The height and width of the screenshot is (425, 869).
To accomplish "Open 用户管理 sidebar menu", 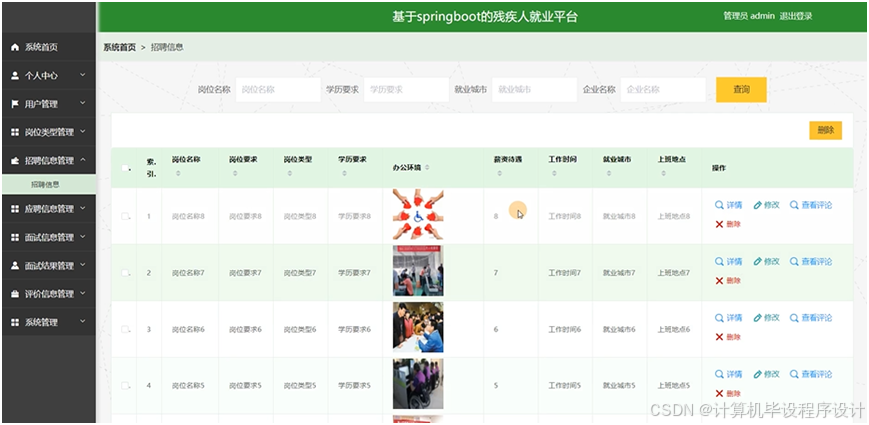I will coord(49,104).
